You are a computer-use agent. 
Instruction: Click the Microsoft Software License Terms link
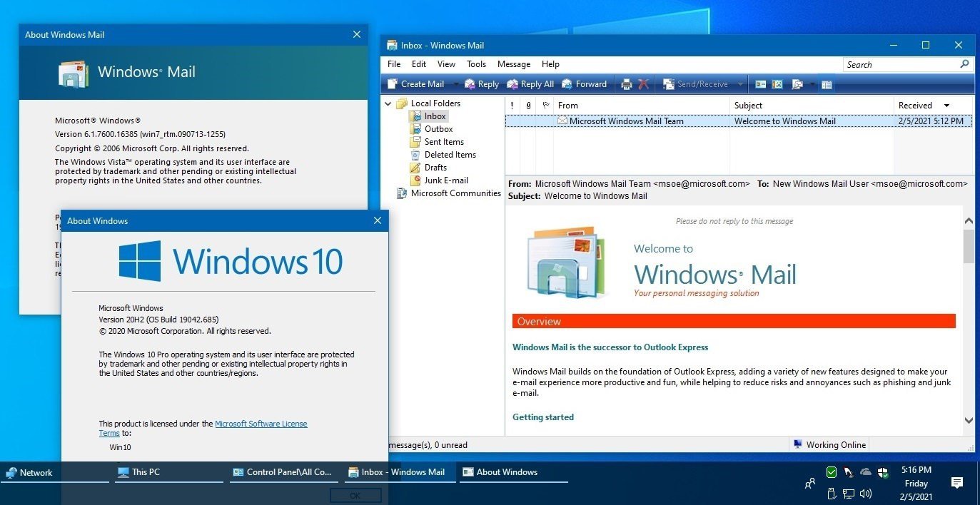point(261,424)
